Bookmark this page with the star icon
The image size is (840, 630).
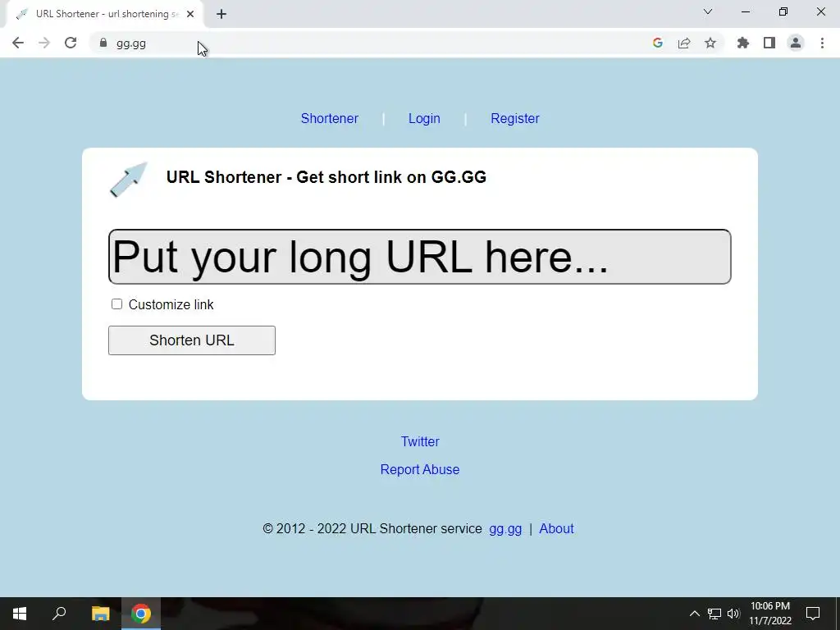(x=710, y=43)
